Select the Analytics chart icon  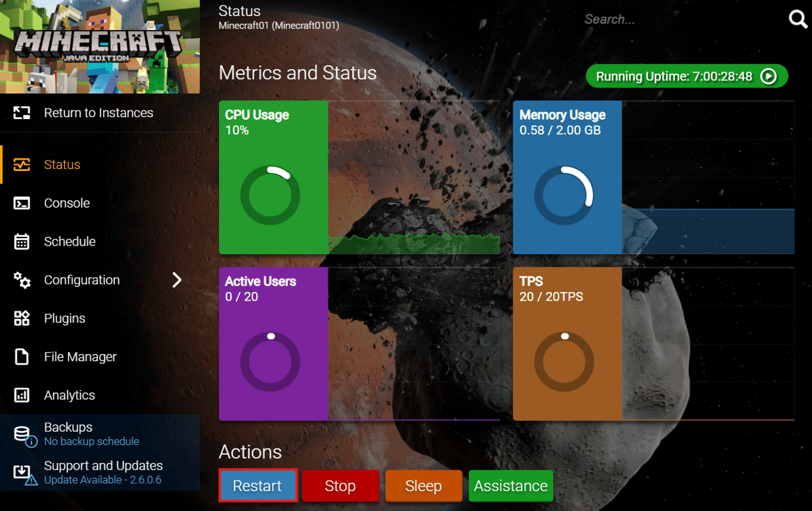[23, 395]
